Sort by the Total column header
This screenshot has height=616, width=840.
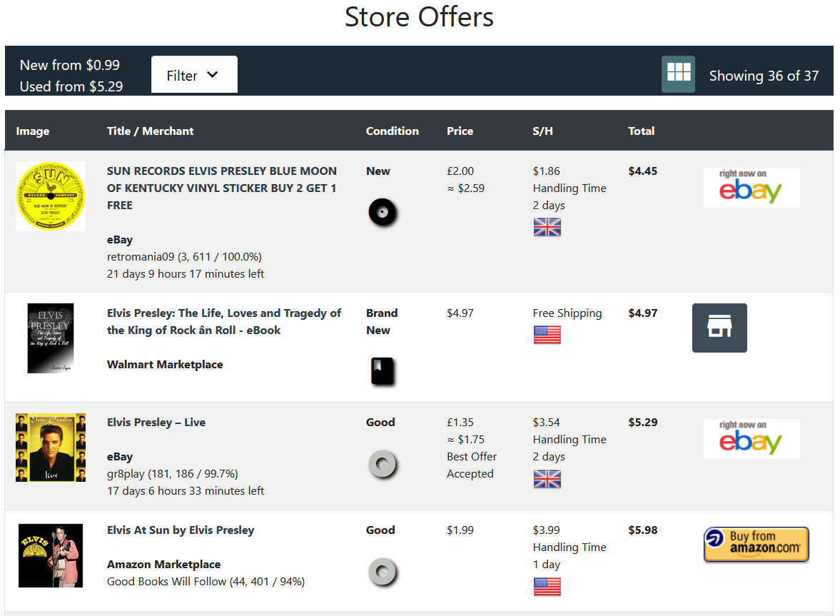click(x=641, y=131)
